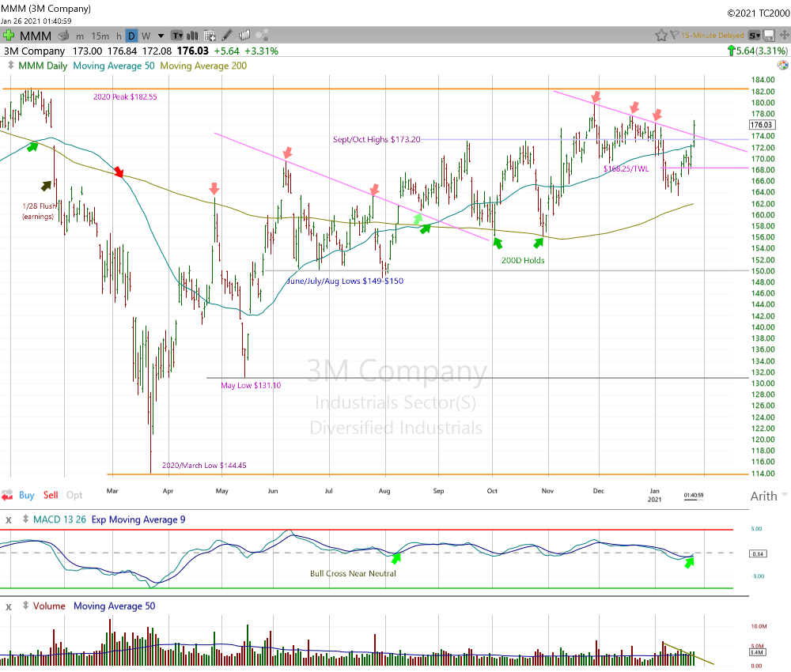Select the 15m timeframe
The width and height of the screenshot is (791, 672).
click(100, 36)
